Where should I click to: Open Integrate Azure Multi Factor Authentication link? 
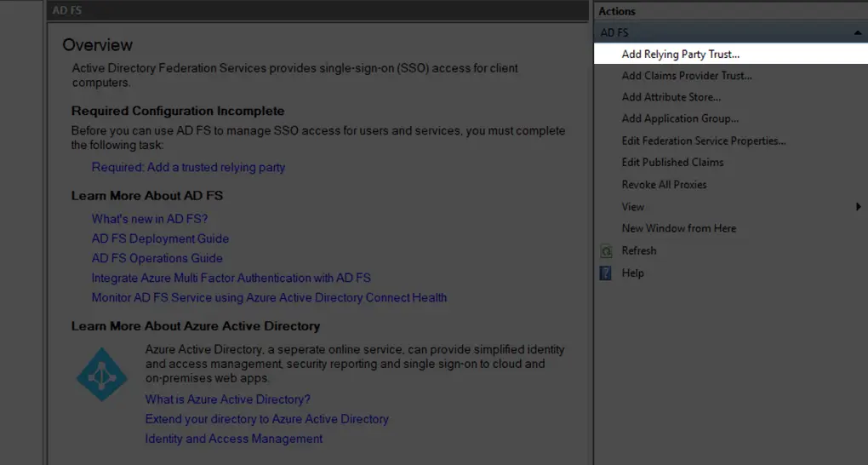[231, 278]
